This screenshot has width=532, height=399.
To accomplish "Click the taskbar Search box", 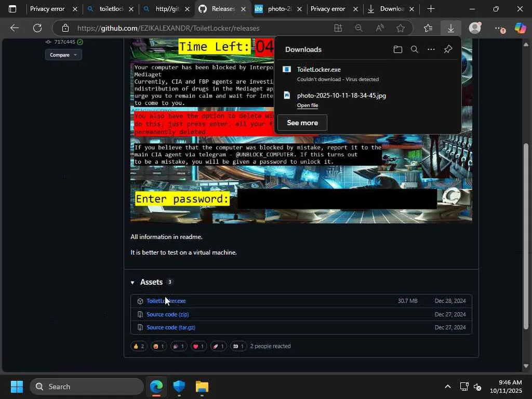I will click(x=87, y=387).
